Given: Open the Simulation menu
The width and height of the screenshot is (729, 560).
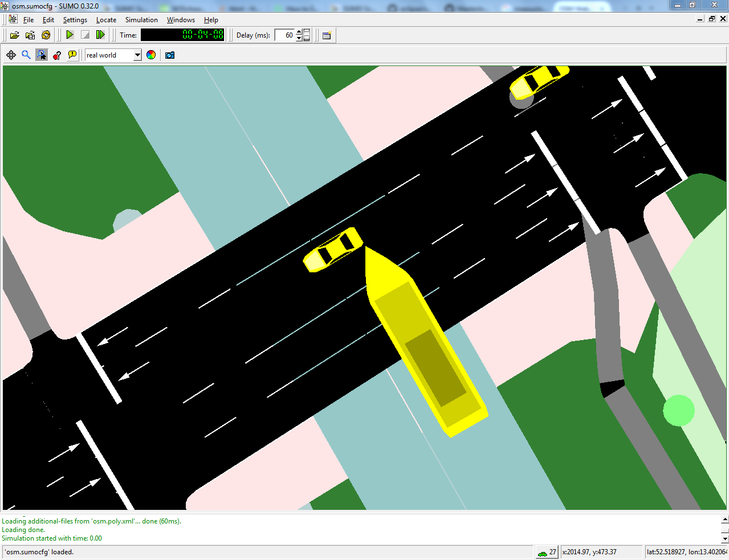Looking at the screenshot, I should pos(141,20).
